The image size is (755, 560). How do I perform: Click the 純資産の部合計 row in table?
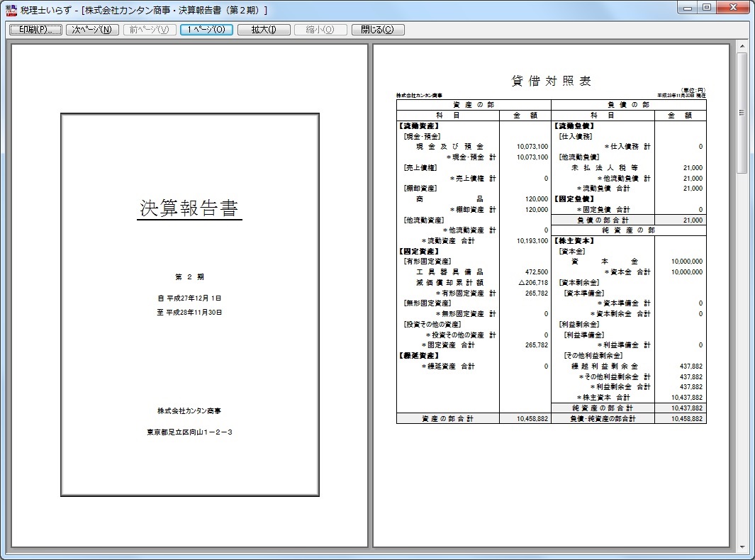[603, 408]
